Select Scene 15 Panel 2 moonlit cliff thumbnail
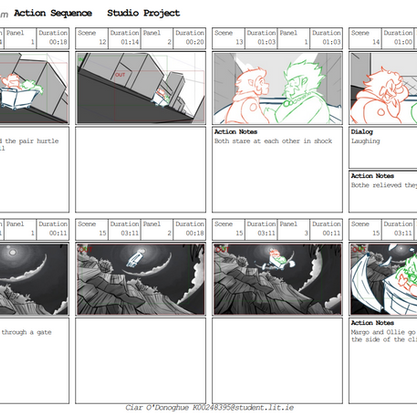Viewport: 417px width, 416px height. click(x=141, y=279)
